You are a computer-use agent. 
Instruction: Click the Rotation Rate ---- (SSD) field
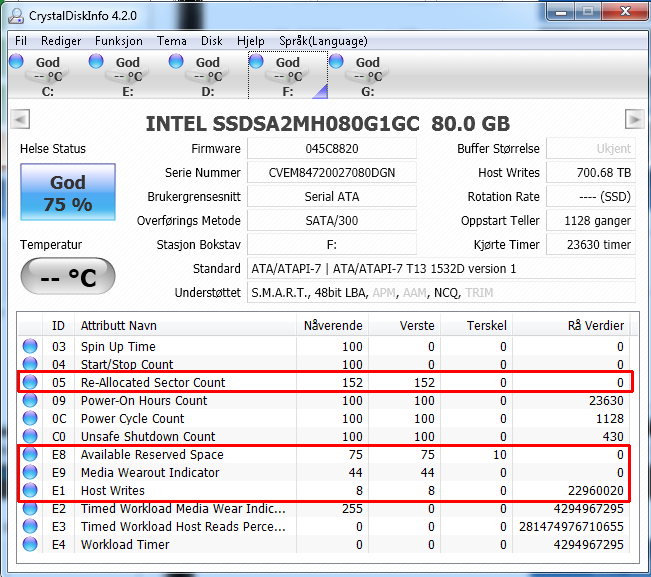click(591, 196)
